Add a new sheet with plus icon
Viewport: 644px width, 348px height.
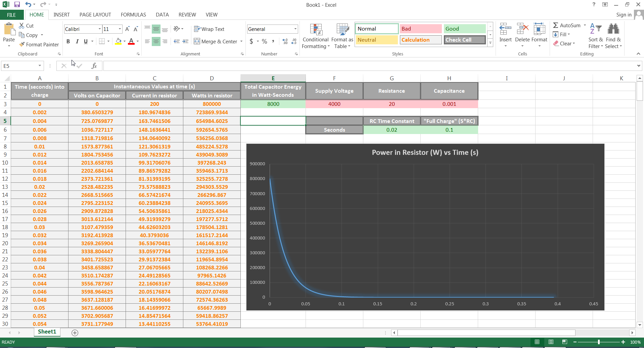tap(75, 333)
